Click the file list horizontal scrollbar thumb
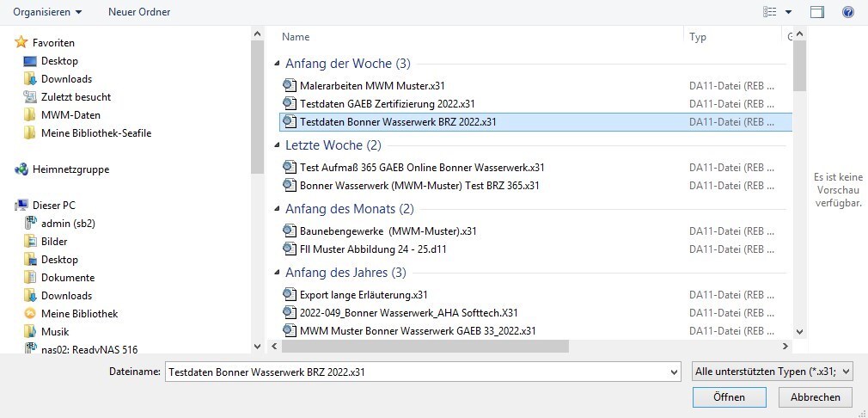Viewport: 868px width, 418px height. (x=425, y=346)
